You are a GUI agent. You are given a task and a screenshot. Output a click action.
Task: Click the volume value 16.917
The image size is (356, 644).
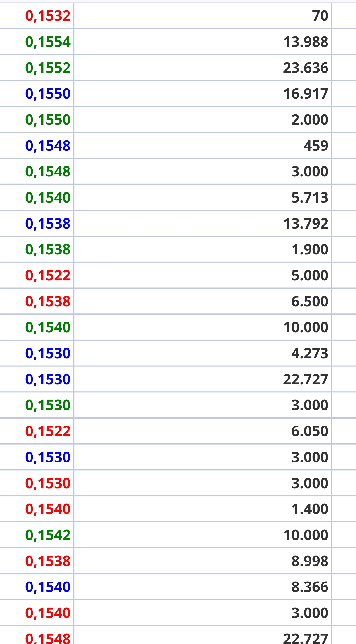[306, 94]
